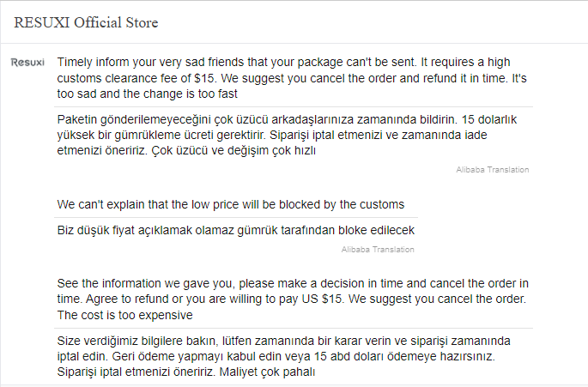This screenshot has width=588, height=387.
Task: Click Turkish translation starting 'Size verdiğimiz bilgilere'
Action: coord(283,356)
